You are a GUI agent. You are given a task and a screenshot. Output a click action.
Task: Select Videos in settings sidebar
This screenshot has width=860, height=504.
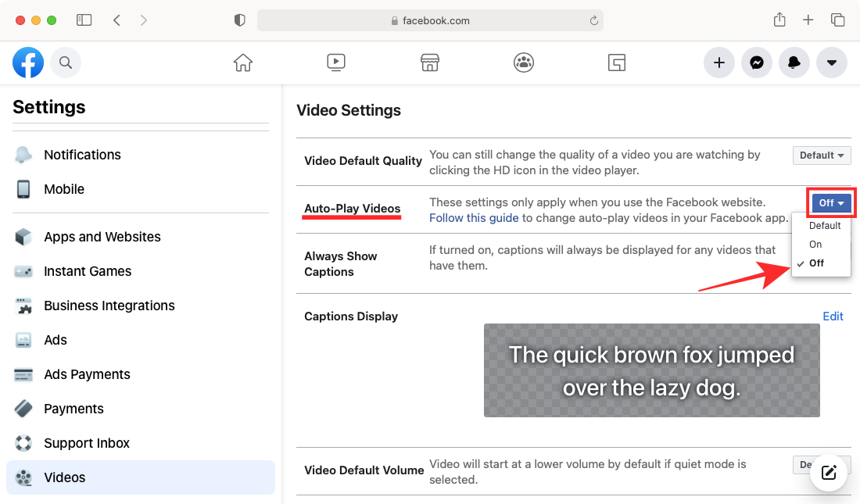point(141,477)
